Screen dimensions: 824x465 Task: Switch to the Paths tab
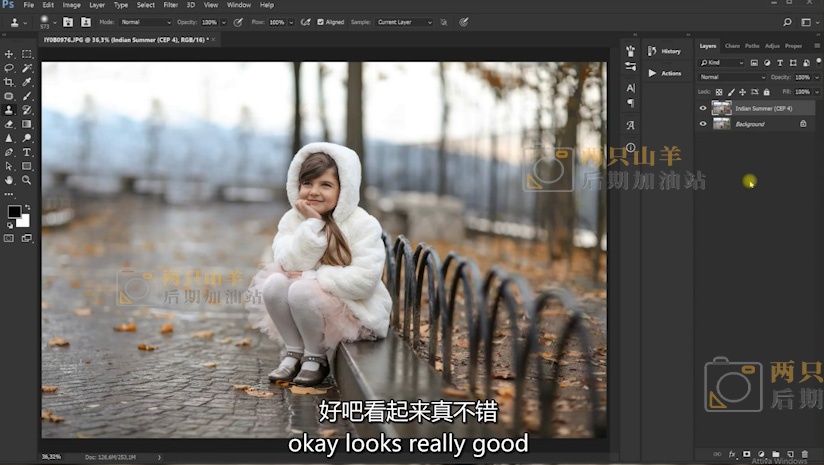751,46
